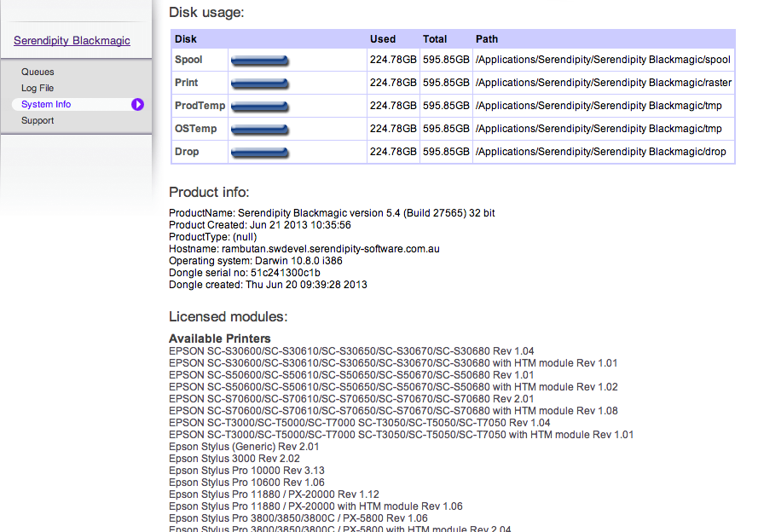Image resolution: width=758 pixels, height=532 pixels.
Task: Click the Hostname rambutan line
Action: pyautogui.click(x=304, y=249)
